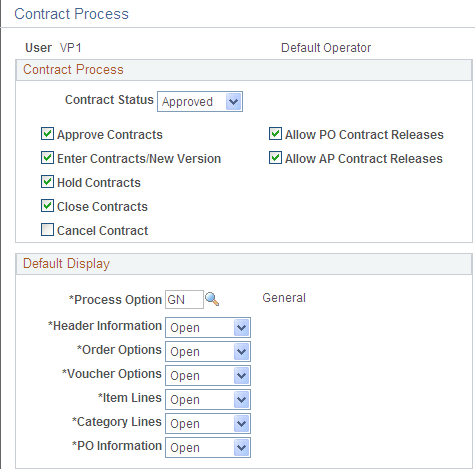Toggle Allow AP Contract Releases checkbox

coord(275,158)
